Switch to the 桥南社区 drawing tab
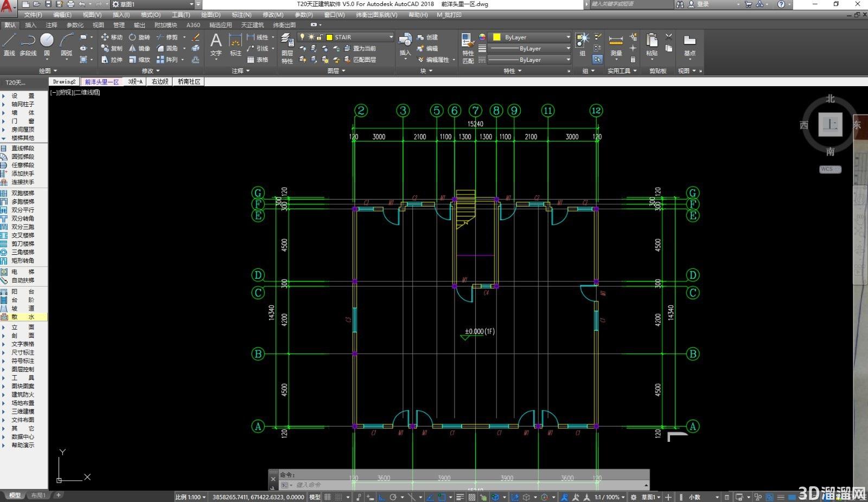 (x=189, y=81)
